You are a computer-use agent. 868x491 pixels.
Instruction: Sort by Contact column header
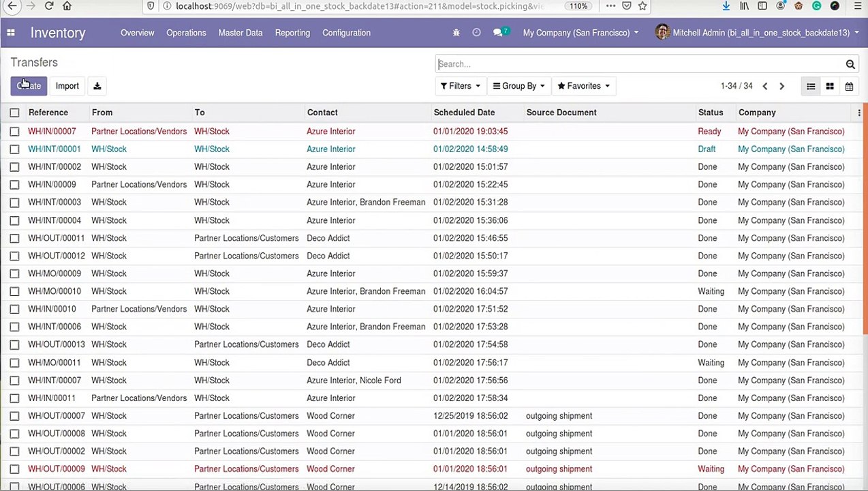tap(322, 113)
